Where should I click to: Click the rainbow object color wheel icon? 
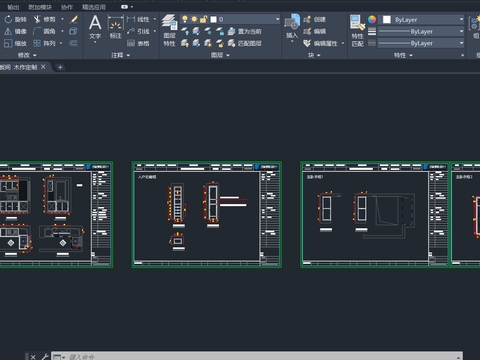372,19
